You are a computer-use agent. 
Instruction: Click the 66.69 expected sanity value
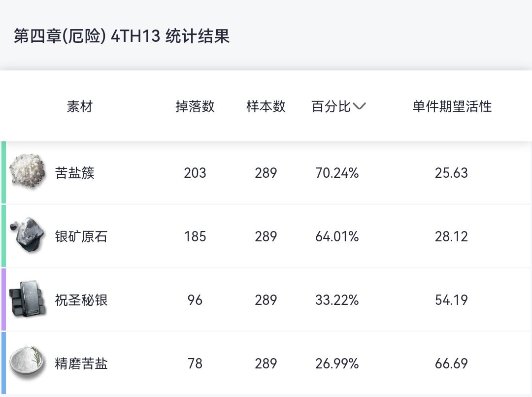451,364
